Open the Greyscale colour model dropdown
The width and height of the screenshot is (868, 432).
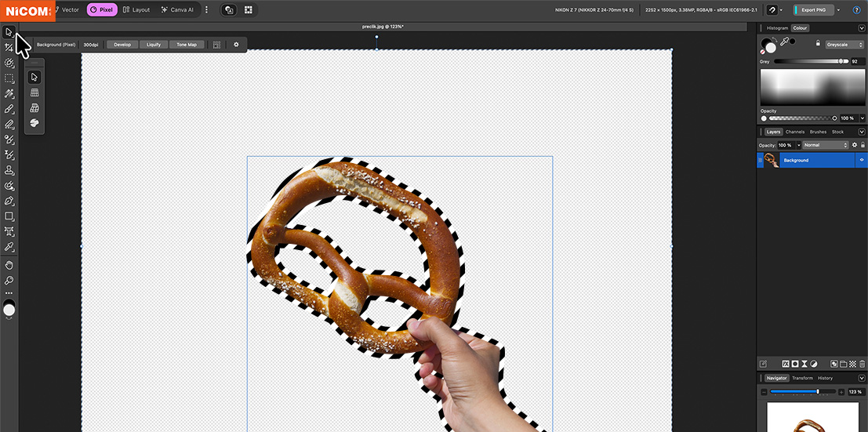844,45
